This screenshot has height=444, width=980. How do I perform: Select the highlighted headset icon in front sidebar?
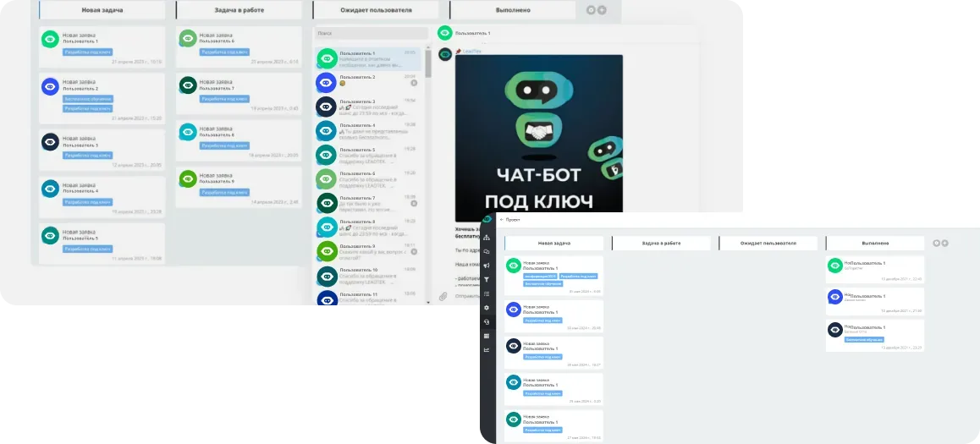click(x=487, y=322)
